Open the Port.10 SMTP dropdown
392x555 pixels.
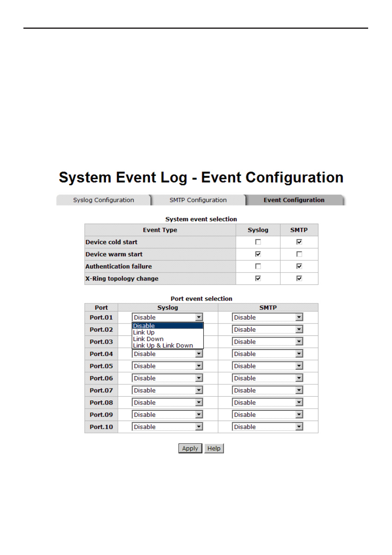click(267, 427)
